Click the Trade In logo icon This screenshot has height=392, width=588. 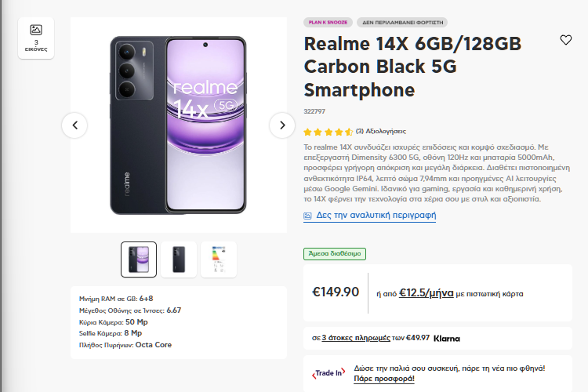[x=329, y=372]
